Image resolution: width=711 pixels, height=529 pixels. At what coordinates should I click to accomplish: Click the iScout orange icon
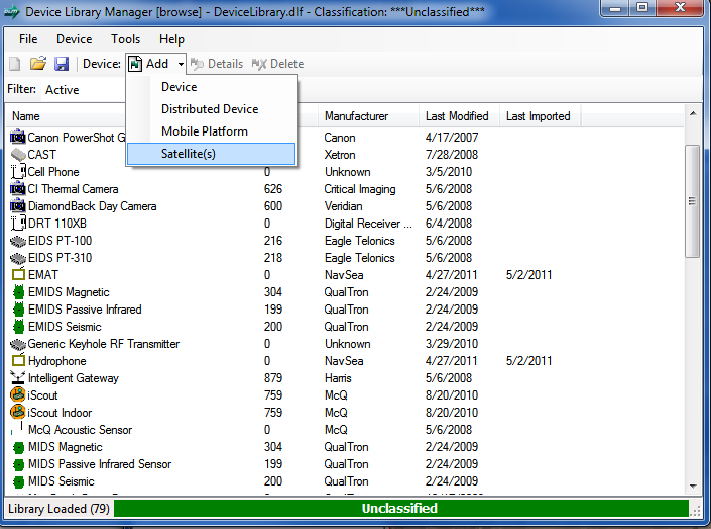[x=18, y=395]
